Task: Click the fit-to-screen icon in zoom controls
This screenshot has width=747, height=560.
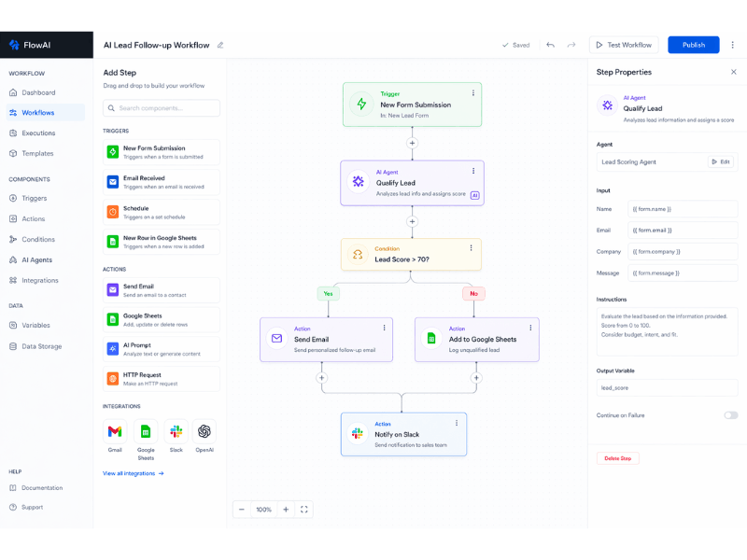Action: pyautogui.click(x=304, y=510)
